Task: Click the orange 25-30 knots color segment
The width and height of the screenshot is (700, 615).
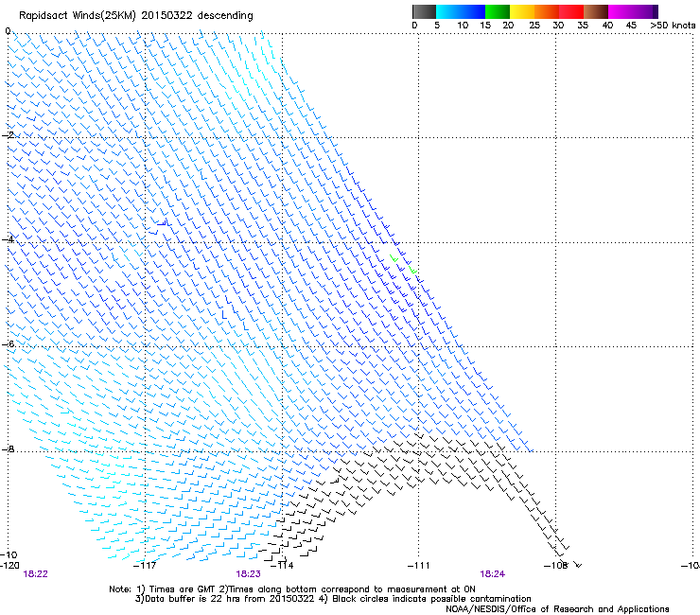Action: click(x=547, y=11)
